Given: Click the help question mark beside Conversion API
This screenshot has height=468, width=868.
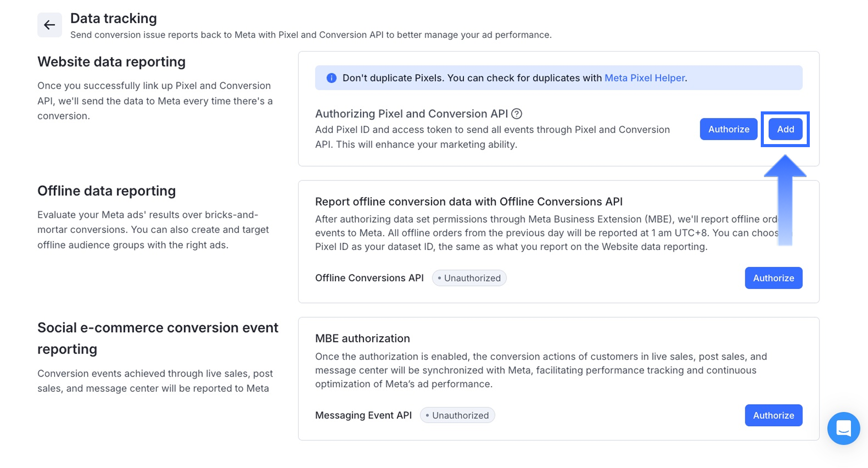Looking at the screenshot, I should 517,114.
